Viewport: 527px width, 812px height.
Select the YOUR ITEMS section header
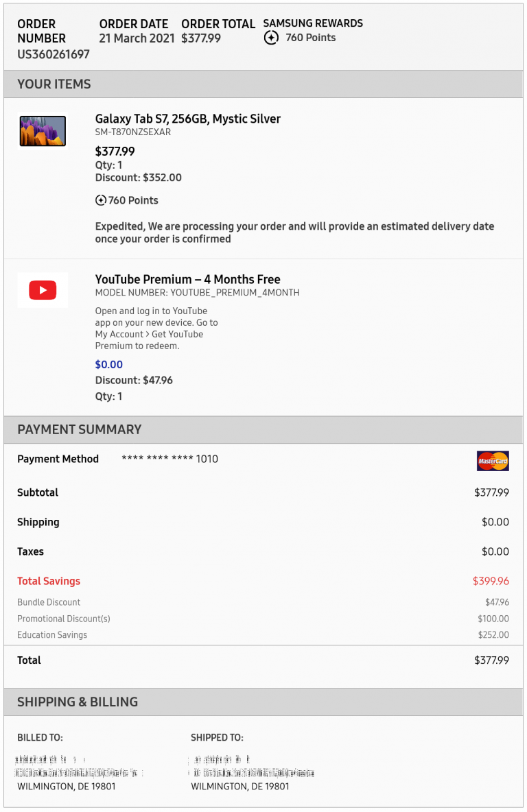click(x=263, y=84)
